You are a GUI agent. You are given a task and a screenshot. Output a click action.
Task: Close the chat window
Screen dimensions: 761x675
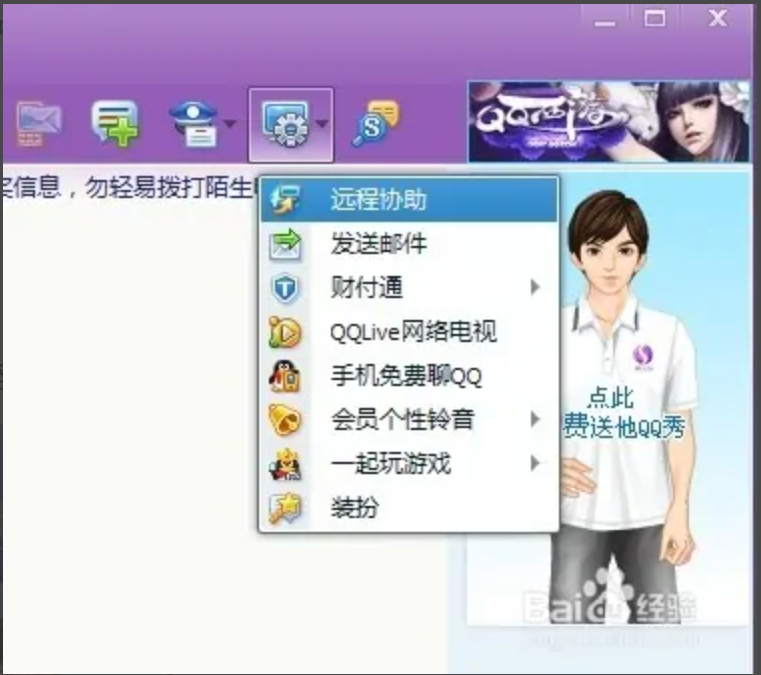(x=718, y=19)
